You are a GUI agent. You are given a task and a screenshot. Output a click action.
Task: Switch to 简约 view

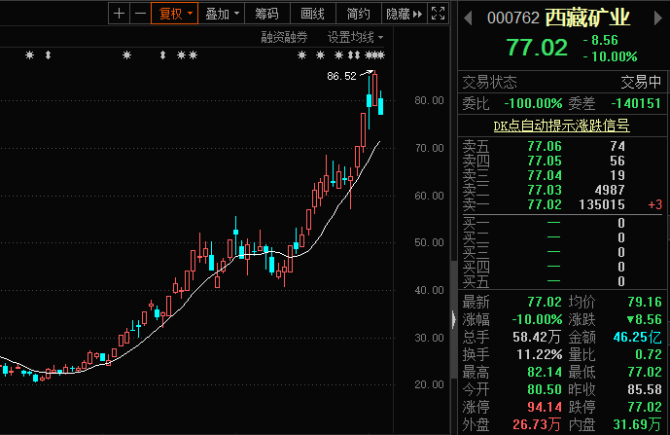point(359,14)
